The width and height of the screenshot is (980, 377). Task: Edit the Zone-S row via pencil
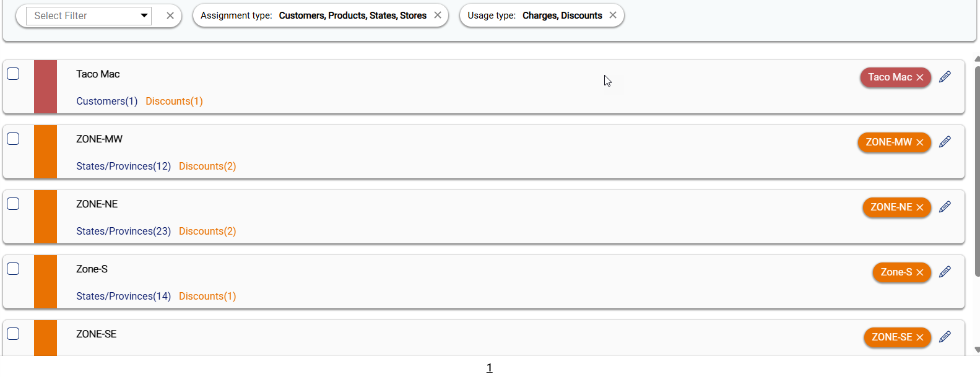tap(945, 272)
